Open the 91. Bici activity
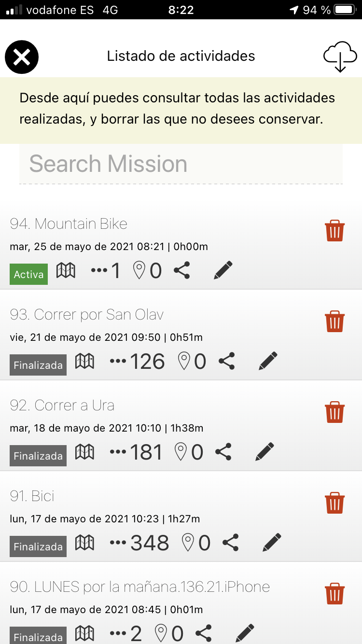This screenshot has height=644, width=362. point(32,496)
